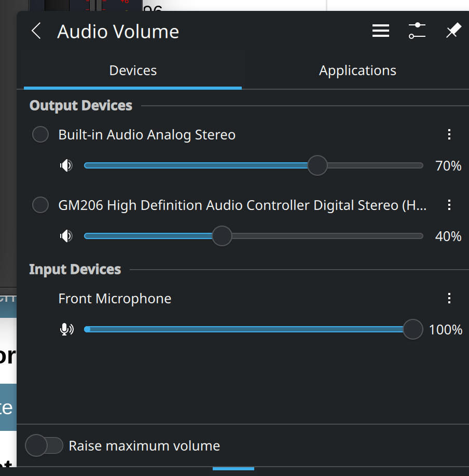Select Built-in Audio Analog Stereo radio button
469x476 pixels.
tap(40, 135)
